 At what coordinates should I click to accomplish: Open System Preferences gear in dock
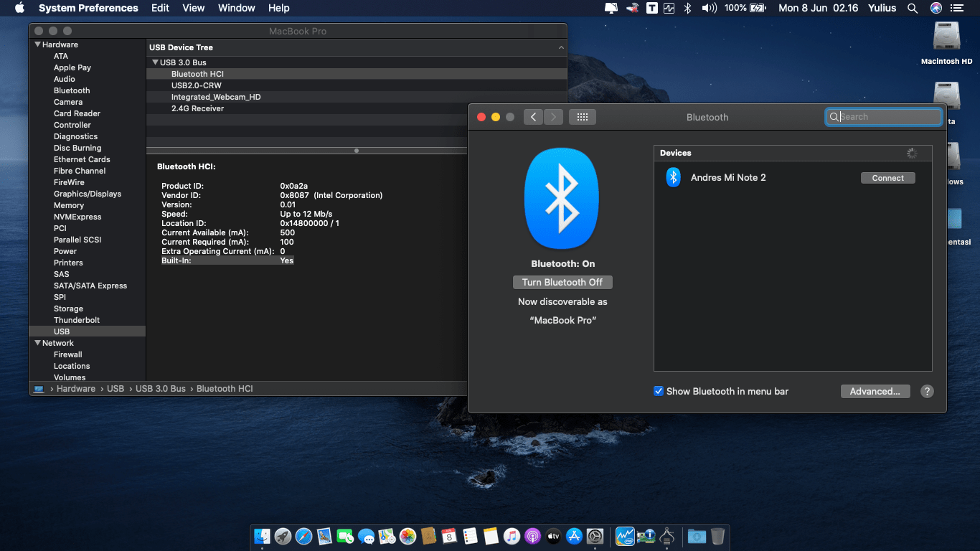pos(595,536)
